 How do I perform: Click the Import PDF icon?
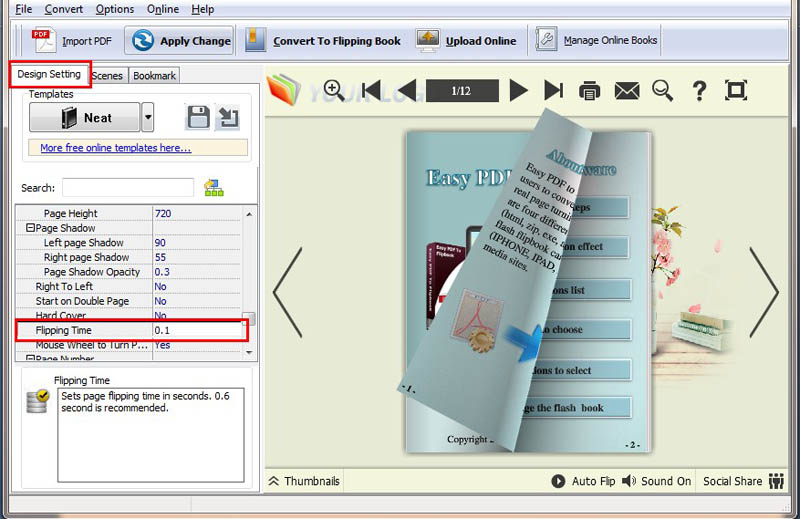click(44, 41)
